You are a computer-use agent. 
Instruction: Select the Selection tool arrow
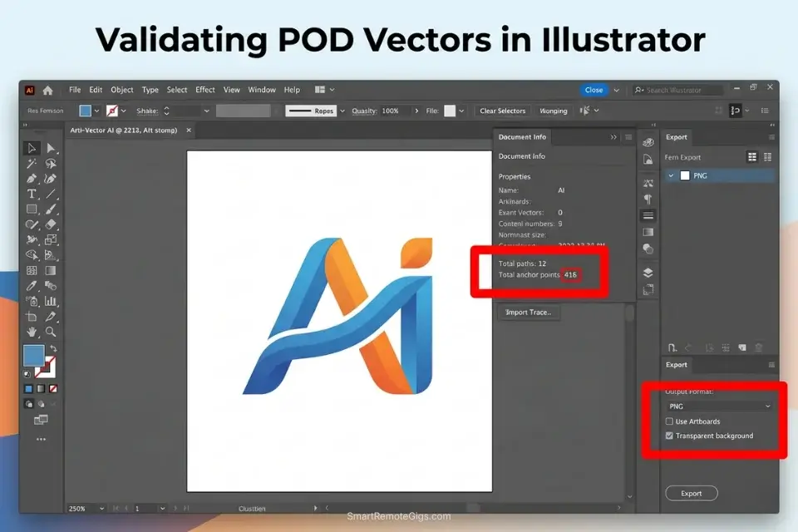(32, 148)
